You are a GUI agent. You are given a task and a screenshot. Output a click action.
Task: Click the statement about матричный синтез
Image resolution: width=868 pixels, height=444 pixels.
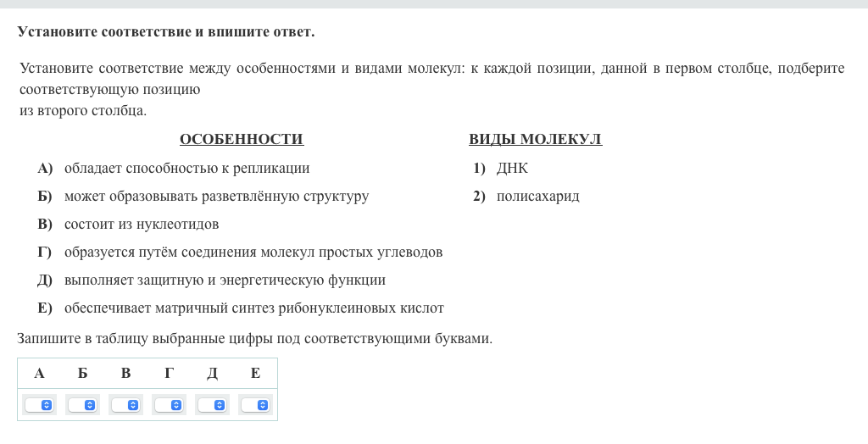pyautogui.click(x=253, y=308)
